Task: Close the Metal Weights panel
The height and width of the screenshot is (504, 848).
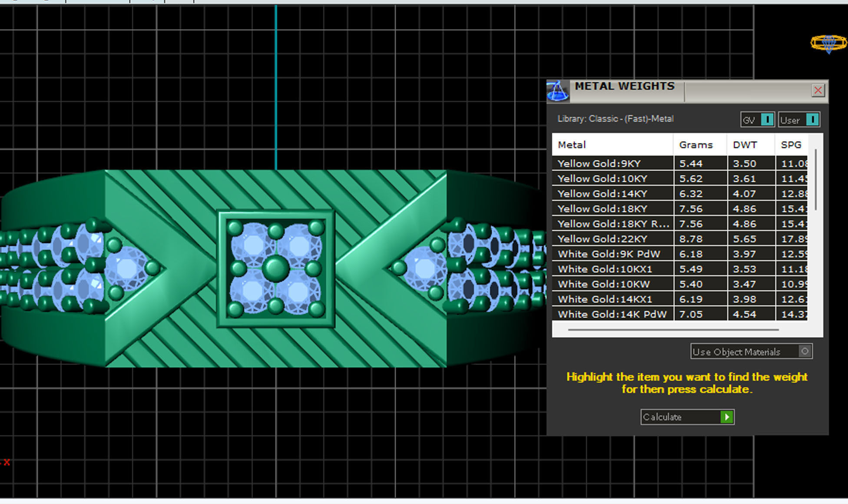Action: (x=818, y=90)
